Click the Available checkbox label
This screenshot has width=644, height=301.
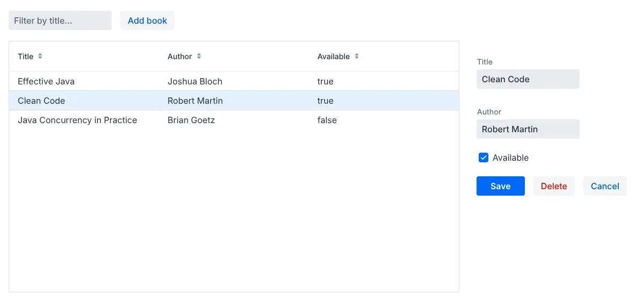tap(510, 157)
